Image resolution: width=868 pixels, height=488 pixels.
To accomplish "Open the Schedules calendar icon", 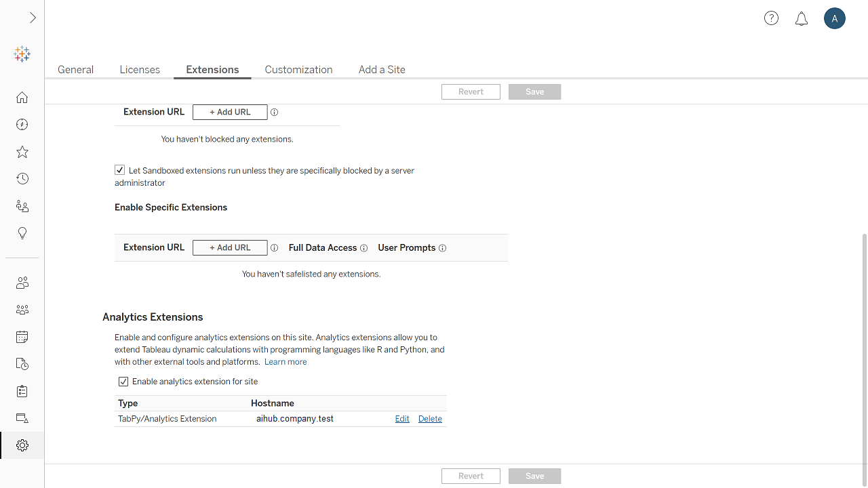I will [x=22, y=337].
